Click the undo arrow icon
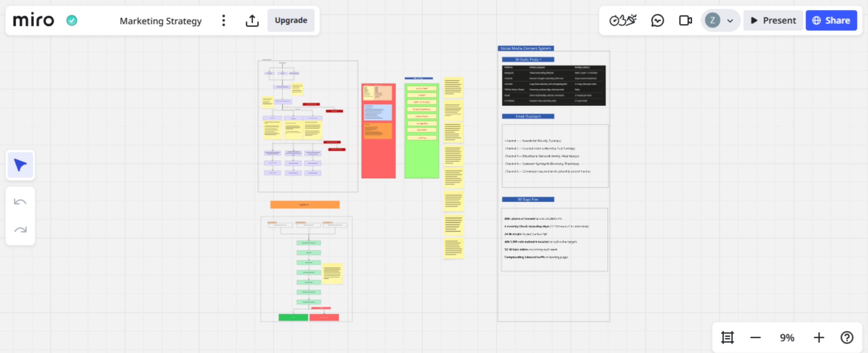The width and height of the screenshot is (868, 353). click(x=20, y=202)
